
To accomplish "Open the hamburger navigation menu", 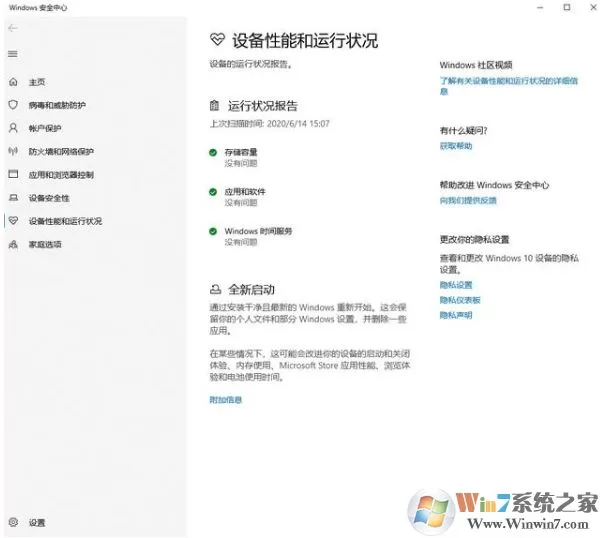I will [x=13, y=54].
